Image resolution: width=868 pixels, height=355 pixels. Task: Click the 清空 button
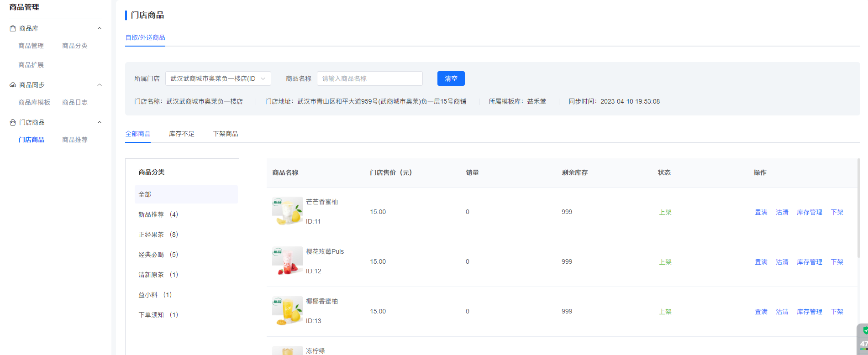(451, 78)
